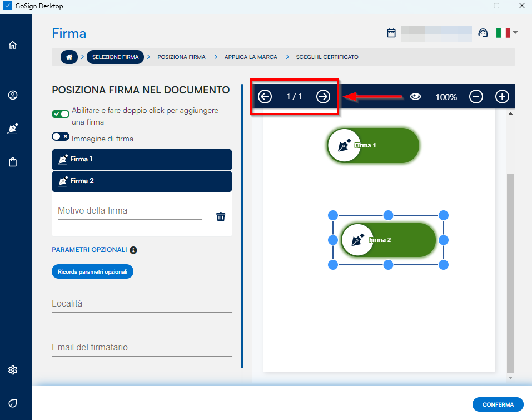Expand the Firma 1 panel
The height and width of the screenshot is (420, 532).
[x=142, y=159]
